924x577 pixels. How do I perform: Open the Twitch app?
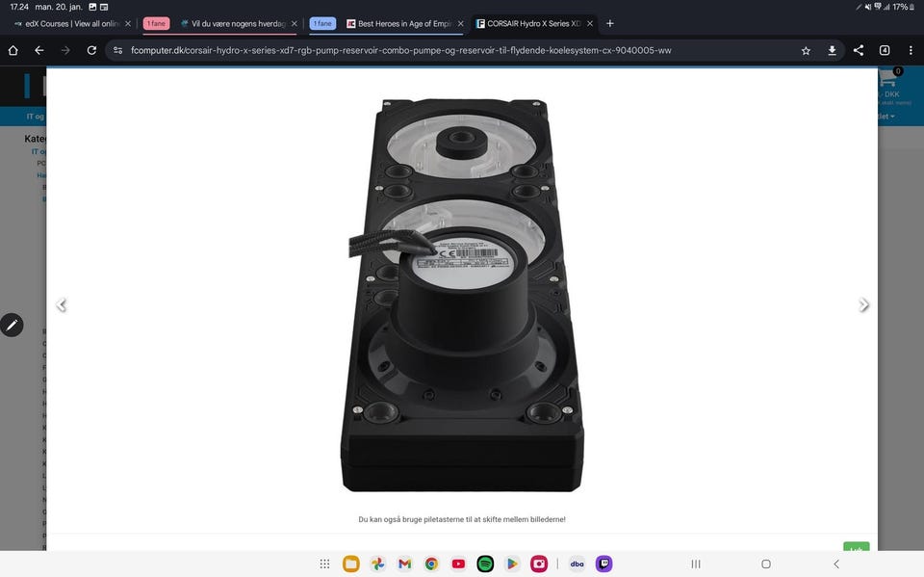pyautogui.click(x=603, y=564)
